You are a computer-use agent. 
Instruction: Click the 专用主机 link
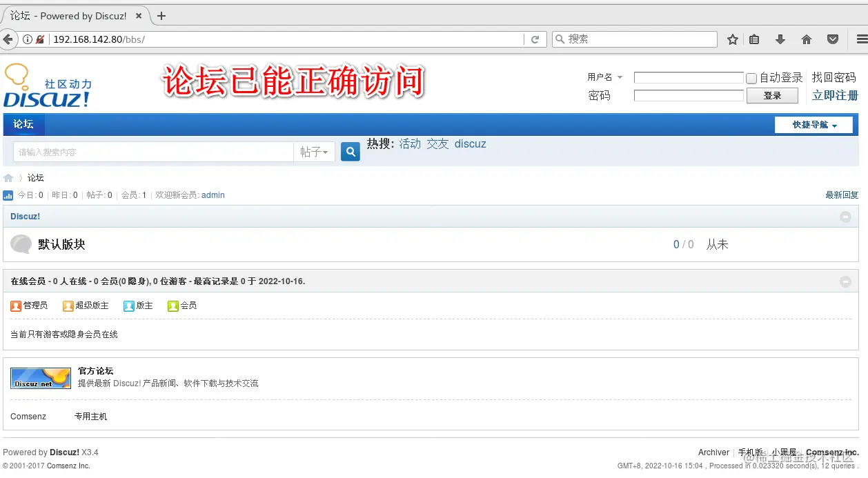coord(91,417)
